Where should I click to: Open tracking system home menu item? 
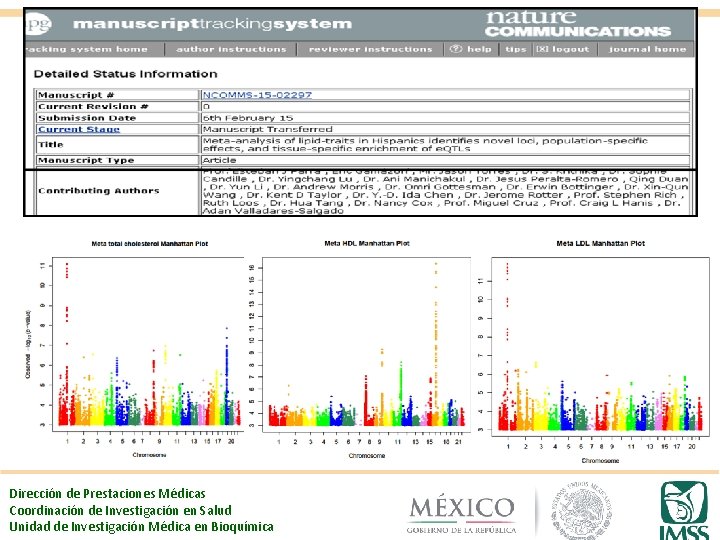[x=87, y=49]
